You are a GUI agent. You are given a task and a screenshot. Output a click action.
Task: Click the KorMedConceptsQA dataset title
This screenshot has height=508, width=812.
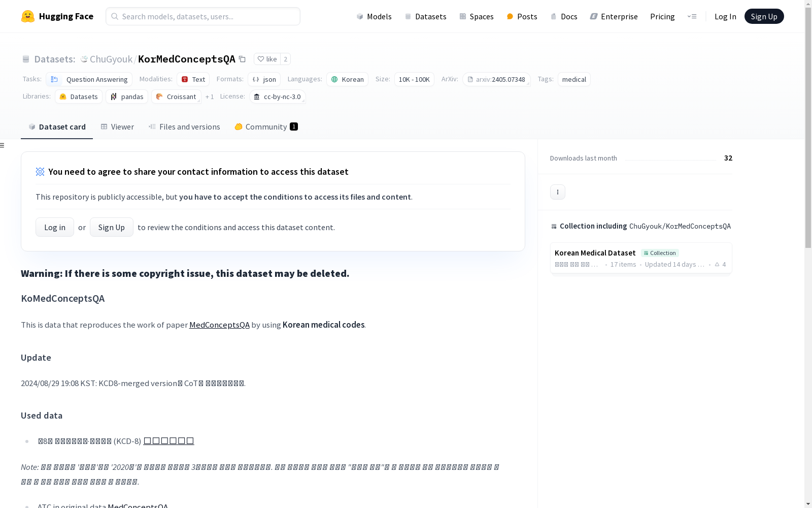click(187, 59)
